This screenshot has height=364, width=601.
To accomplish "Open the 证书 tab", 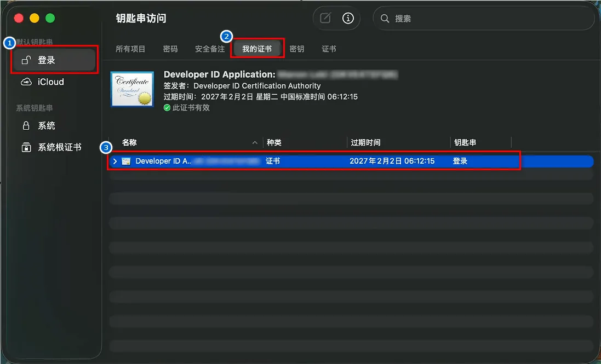I will coord(329,49).
